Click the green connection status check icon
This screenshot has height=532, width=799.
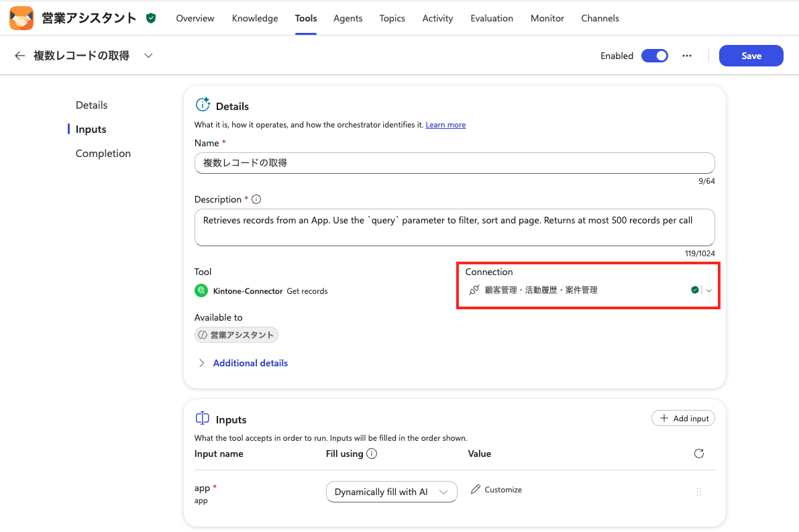click(694, 290)
